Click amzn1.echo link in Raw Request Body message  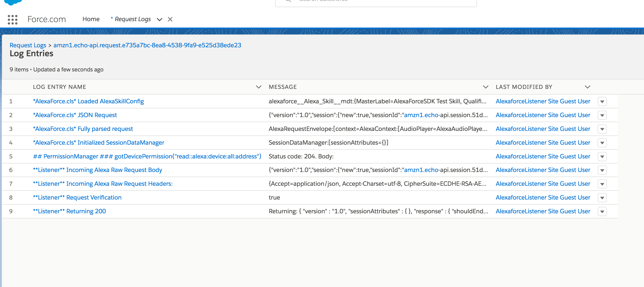pyautogui.click(x=421, y=170)
